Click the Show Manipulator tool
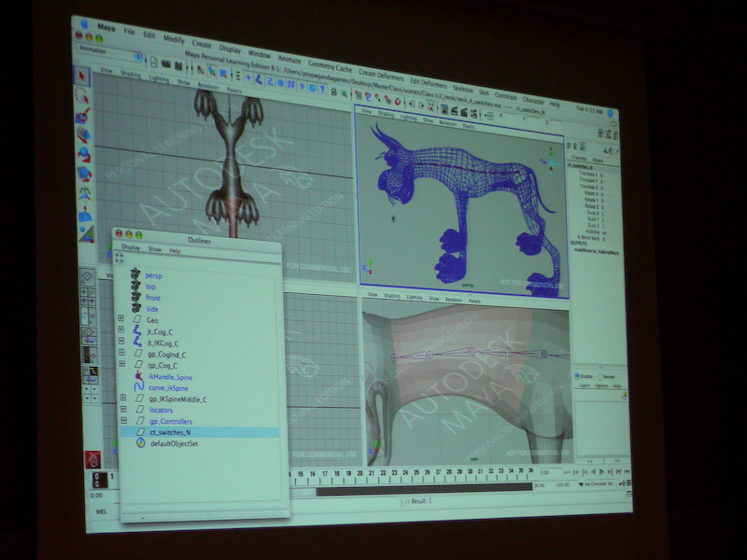This screenshot has height=560, width=747. click(x=87, y=234)
